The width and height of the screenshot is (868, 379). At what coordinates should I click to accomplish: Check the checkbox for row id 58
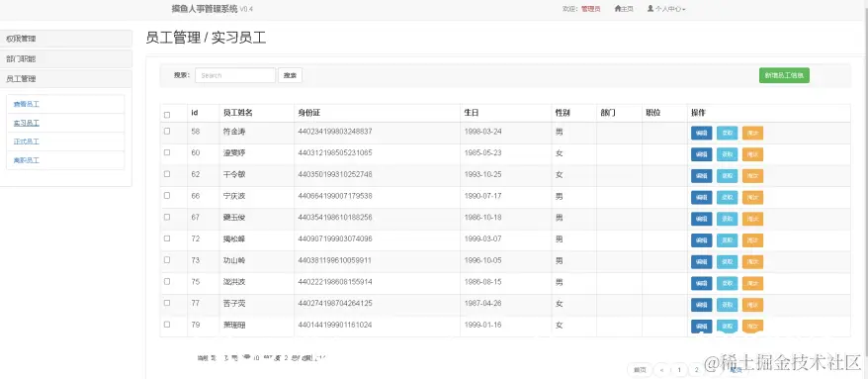pyautogui.click(x=167, y=132)
